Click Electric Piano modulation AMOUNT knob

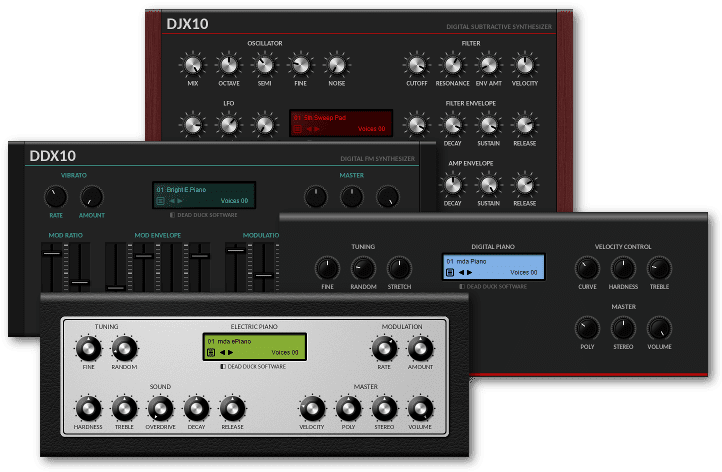[x=420, y=349]
